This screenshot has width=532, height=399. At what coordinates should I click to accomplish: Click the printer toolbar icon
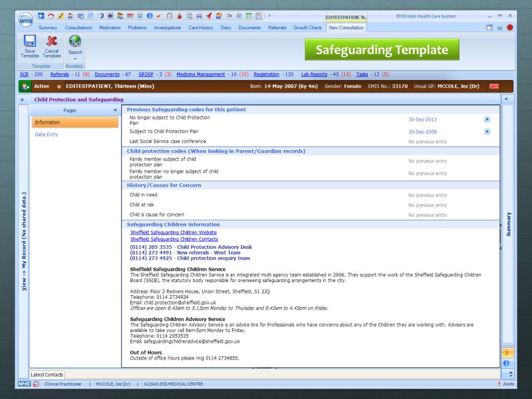(199, 16)
